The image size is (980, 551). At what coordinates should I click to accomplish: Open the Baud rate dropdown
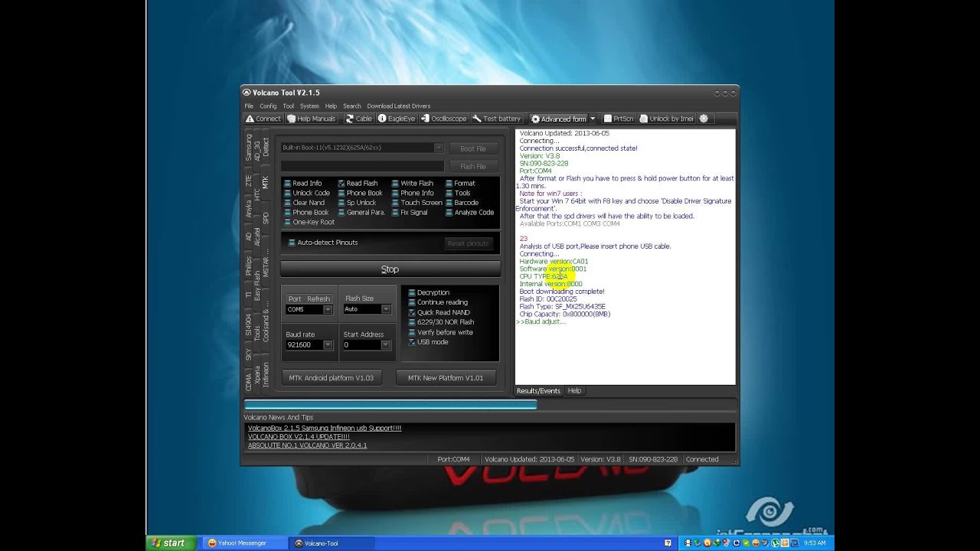pyautogui.click(x=328, y=345)
